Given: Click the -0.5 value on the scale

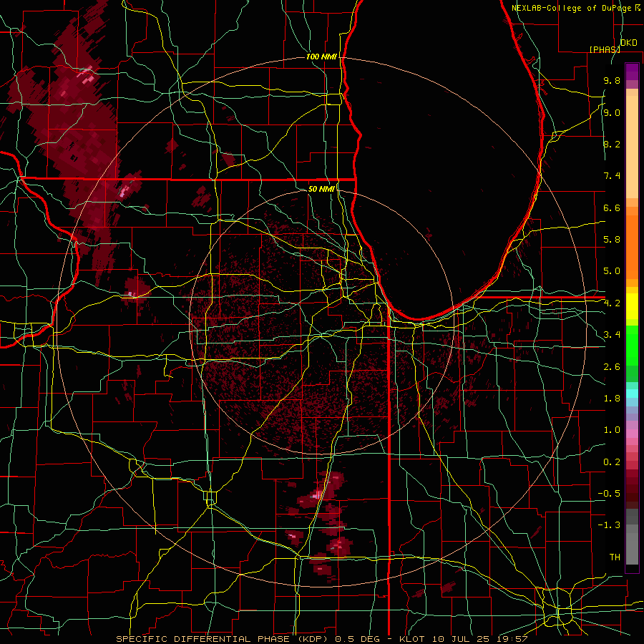Looking at the screenshot, I should [x=610, y=494].
